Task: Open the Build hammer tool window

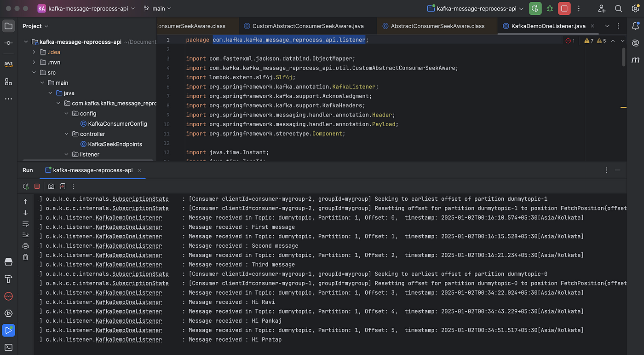Action: pos(8,279)
